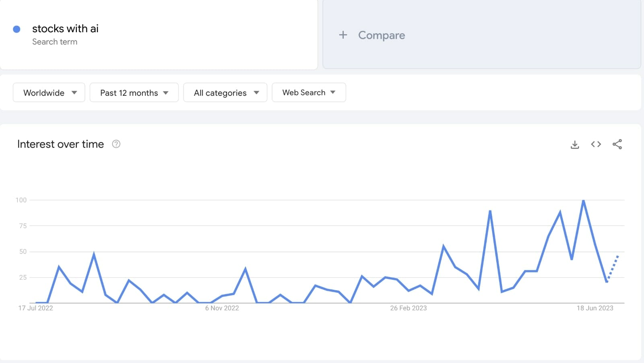
Task: Expand the Past 12 months time range
Action: tap(134, 93)
